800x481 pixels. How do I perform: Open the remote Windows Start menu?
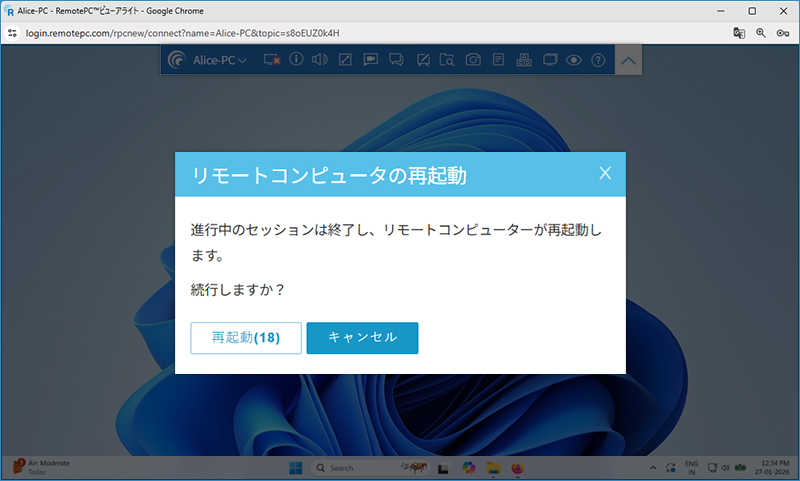295,468
